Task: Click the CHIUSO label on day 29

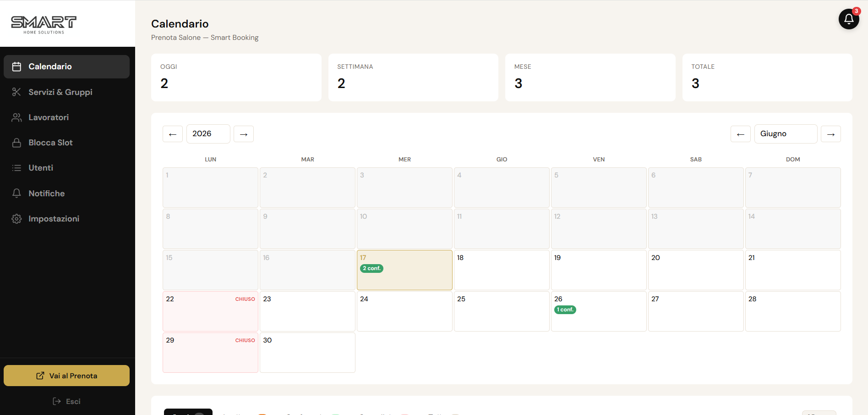Action: 245,340
